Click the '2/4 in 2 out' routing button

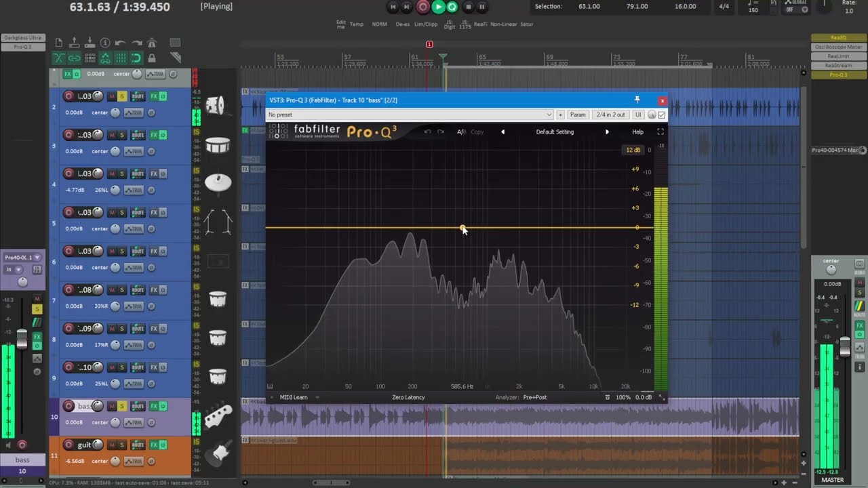(610, 115)
